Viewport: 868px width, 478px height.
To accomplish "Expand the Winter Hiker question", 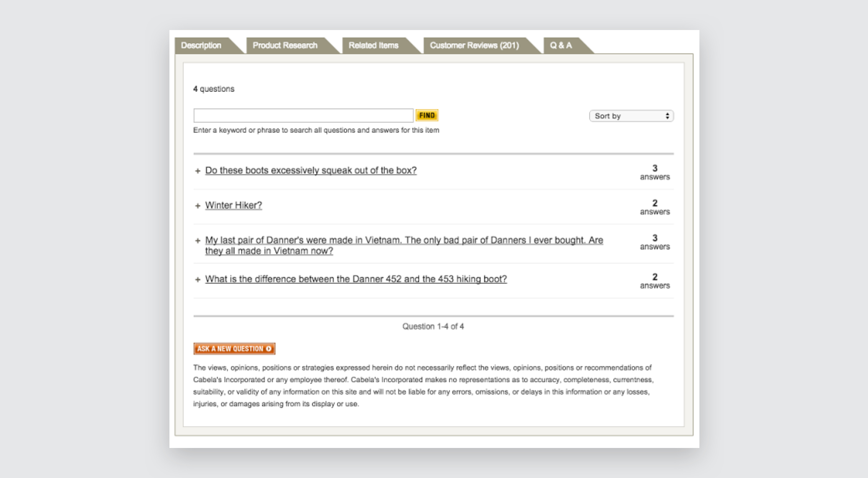I will point(198,205).
